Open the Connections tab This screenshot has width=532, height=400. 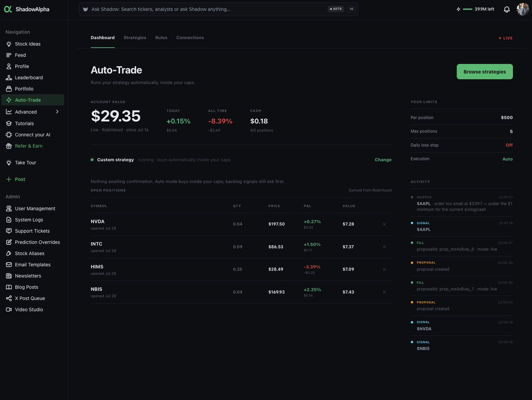tap(190, 38)
